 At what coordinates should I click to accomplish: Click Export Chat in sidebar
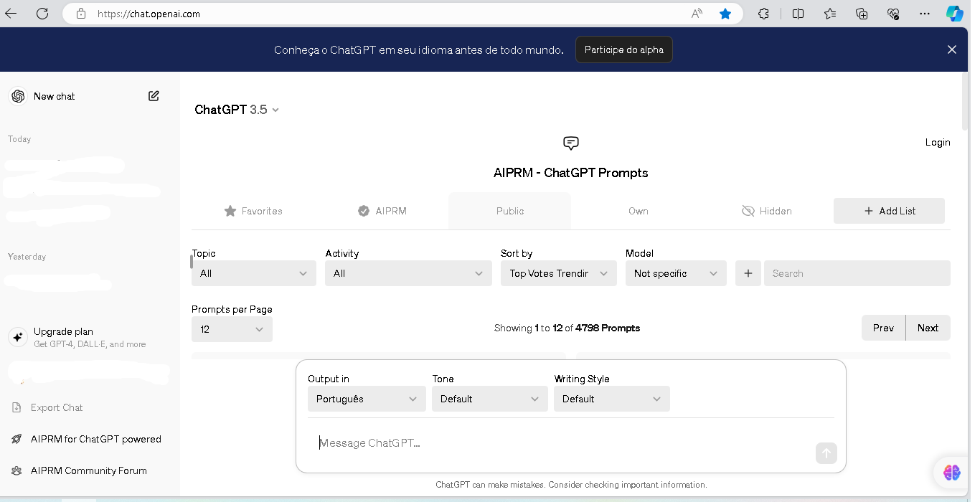tap(57, 407)
